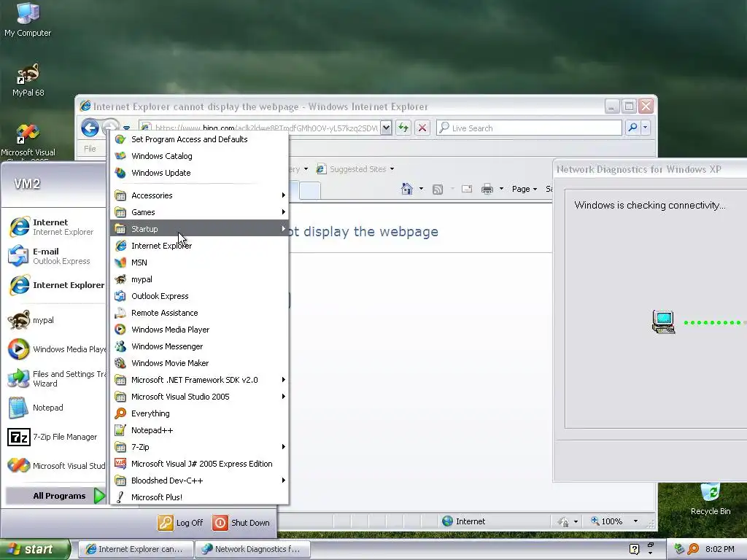747x560 pixels.
Task: Open the zoom level 100% dropdown arrow
Action: tap(635, 521)
